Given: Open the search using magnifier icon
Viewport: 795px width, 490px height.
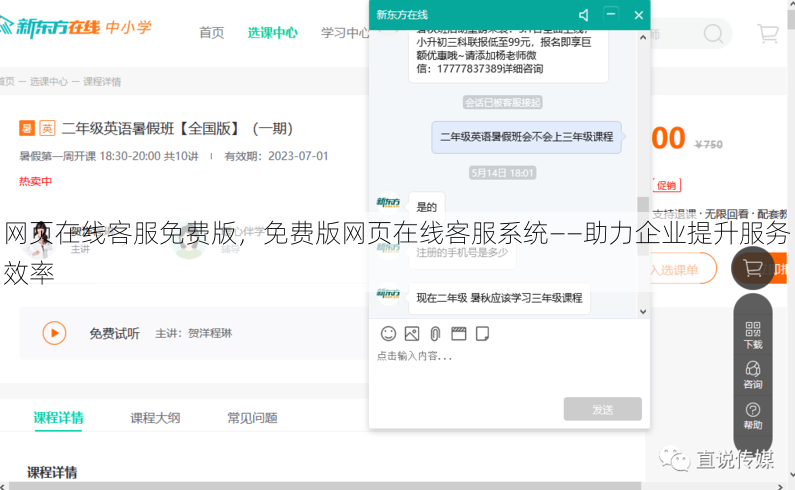Looking at the screenshot, I should coord(713,33).
